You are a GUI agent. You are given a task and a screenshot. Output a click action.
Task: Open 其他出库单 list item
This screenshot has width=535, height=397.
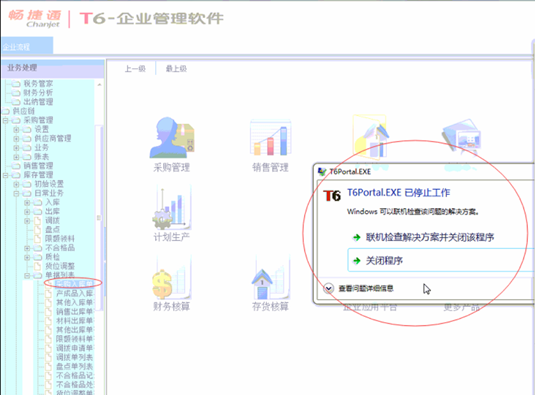pos(74,330)
